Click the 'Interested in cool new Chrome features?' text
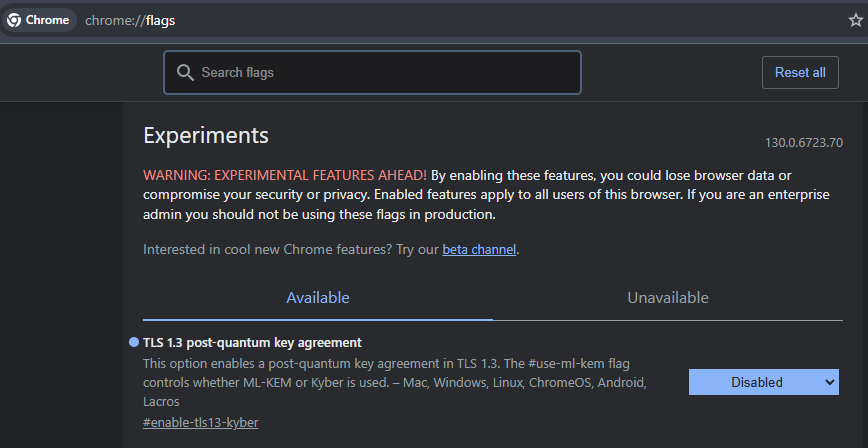The height and width of the screenshot is (448, 868). click(x=267, y=249)
